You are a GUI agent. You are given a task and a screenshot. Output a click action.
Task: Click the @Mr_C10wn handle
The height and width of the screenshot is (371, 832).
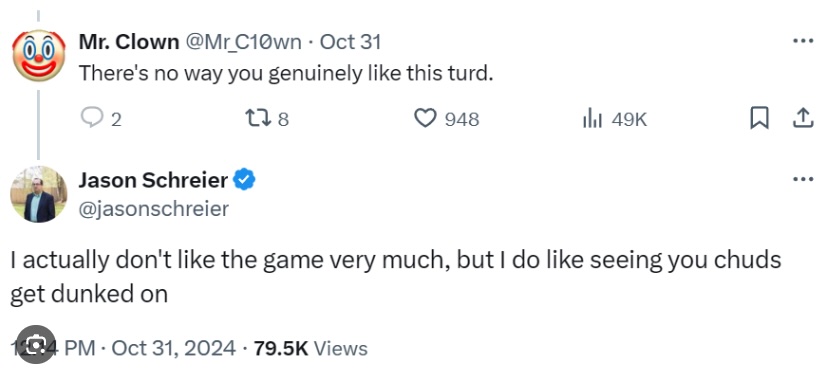tap(242, 42)
